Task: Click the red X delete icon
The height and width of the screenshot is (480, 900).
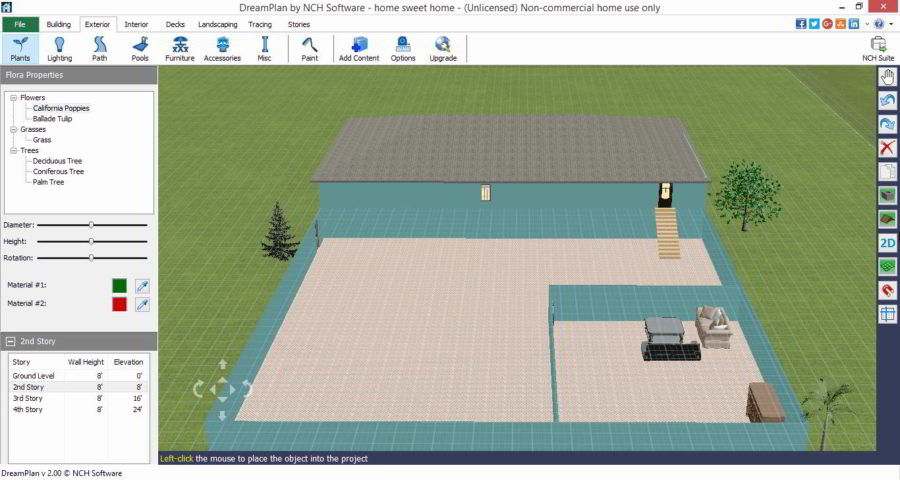Action: tap(887, 148)
